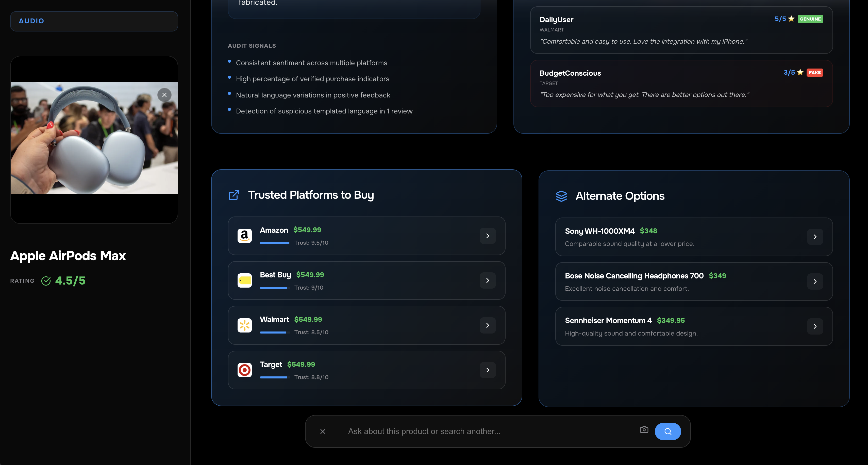
Task: Clear the search bar with X icon
Action: [x=323, y=431]
